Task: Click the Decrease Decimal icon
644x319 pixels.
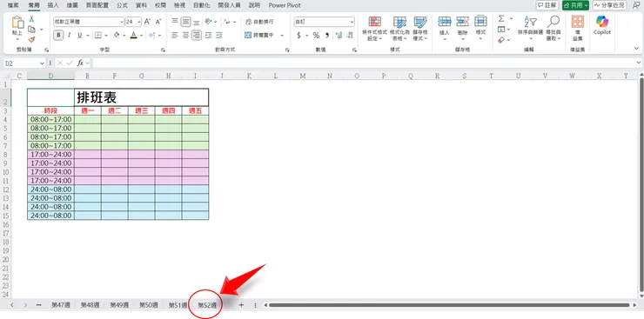Action: (350, 36)
